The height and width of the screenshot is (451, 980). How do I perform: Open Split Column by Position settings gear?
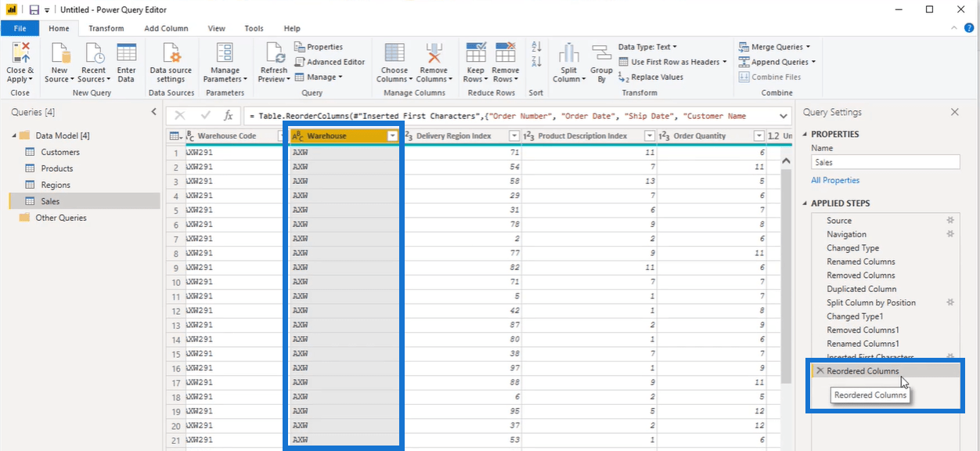point(950,302)
